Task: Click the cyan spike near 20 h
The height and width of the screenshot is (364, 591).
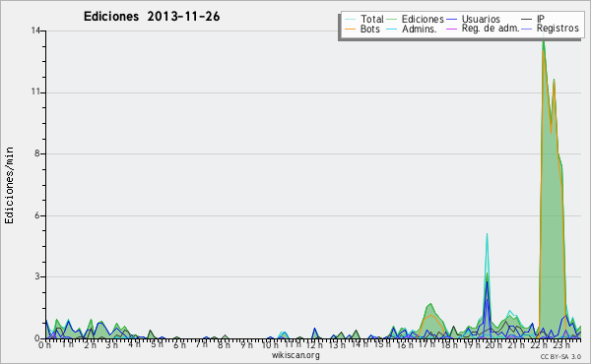Action: point(487,264)
